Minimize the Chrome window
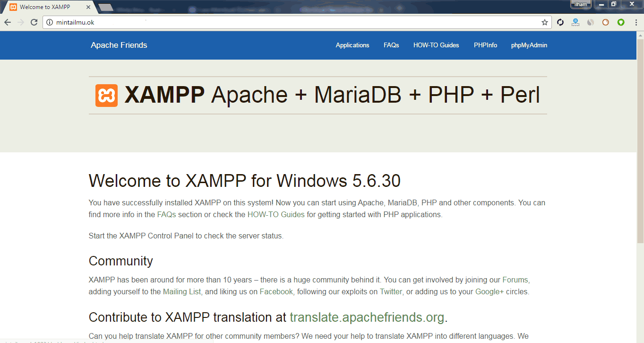The image size is (644, 343). [601, 4]
